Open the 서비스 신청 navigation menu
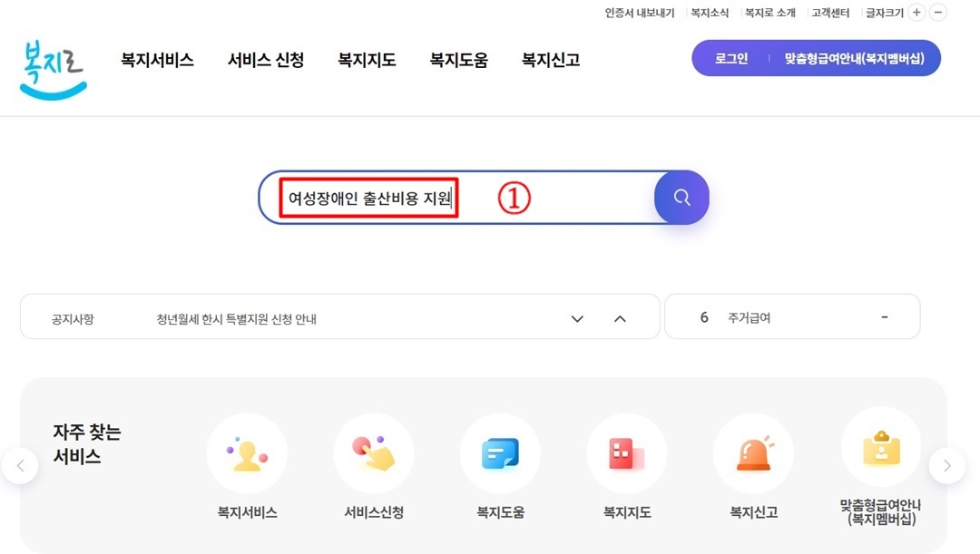 pyautogui.click(x=265, y=59)
